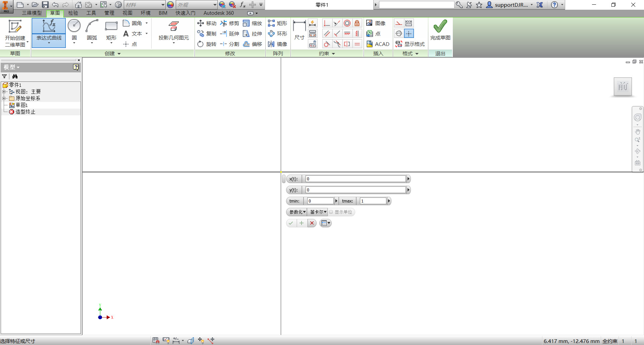Open the Autodesk 360 tab
Screen dimensions: 644x345
point(219,13)
